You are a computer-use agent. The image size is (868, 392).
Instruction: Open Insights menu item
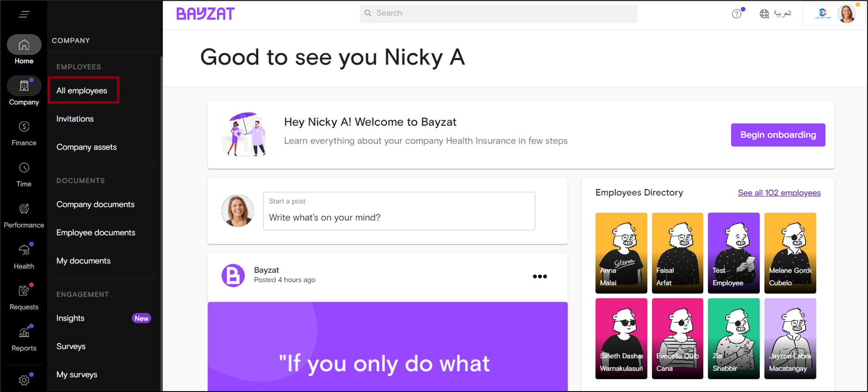pyautogui.click(x=70, y=318)
